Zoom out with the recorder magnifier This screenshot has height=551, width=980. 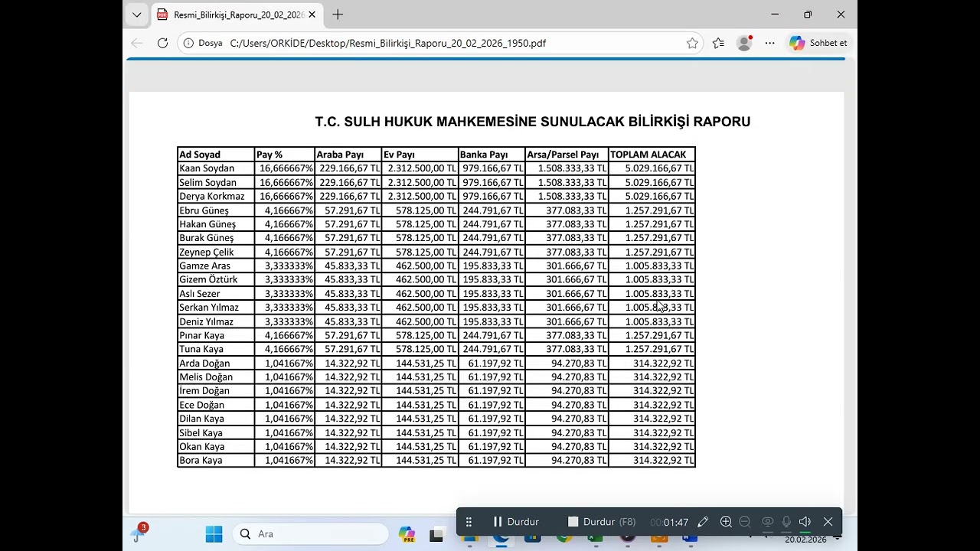tap(744, 522)
